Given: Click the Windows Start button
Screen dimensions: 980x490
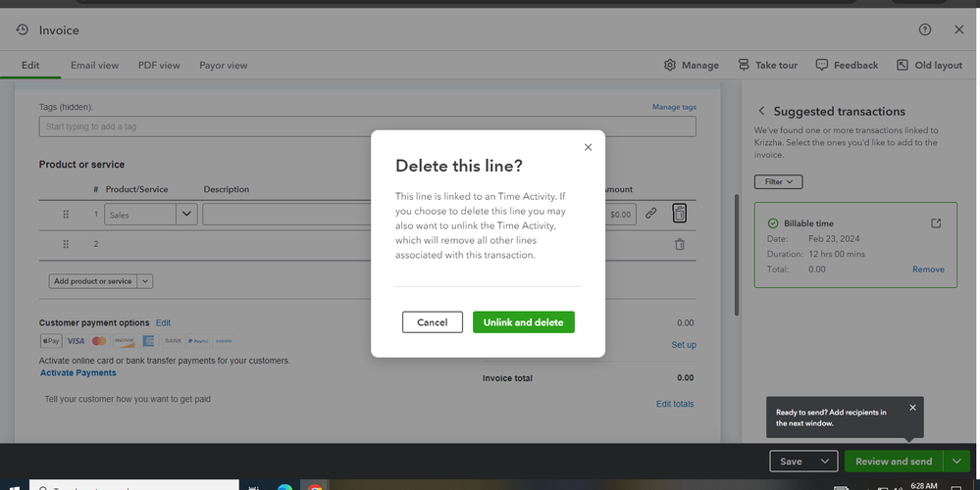Looking at the screenshot, I should [14, 486].
